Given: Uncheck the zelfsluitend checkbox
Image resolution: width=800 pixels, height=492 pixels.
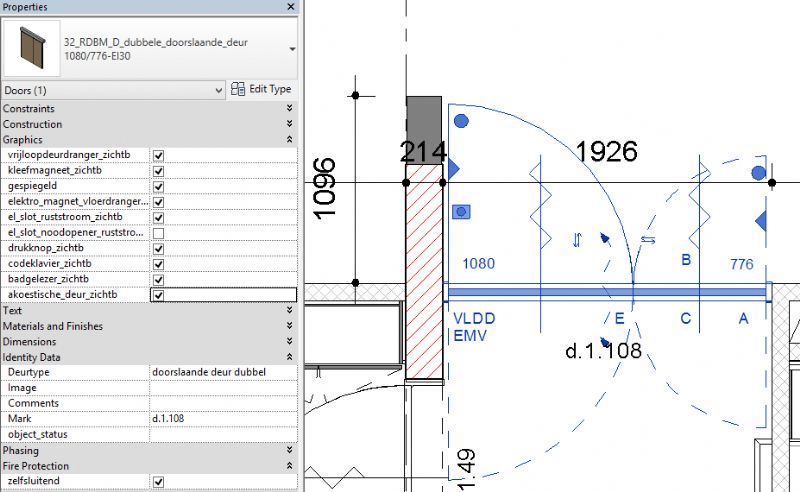Looking at the screenshot, I should pos(158,482).
